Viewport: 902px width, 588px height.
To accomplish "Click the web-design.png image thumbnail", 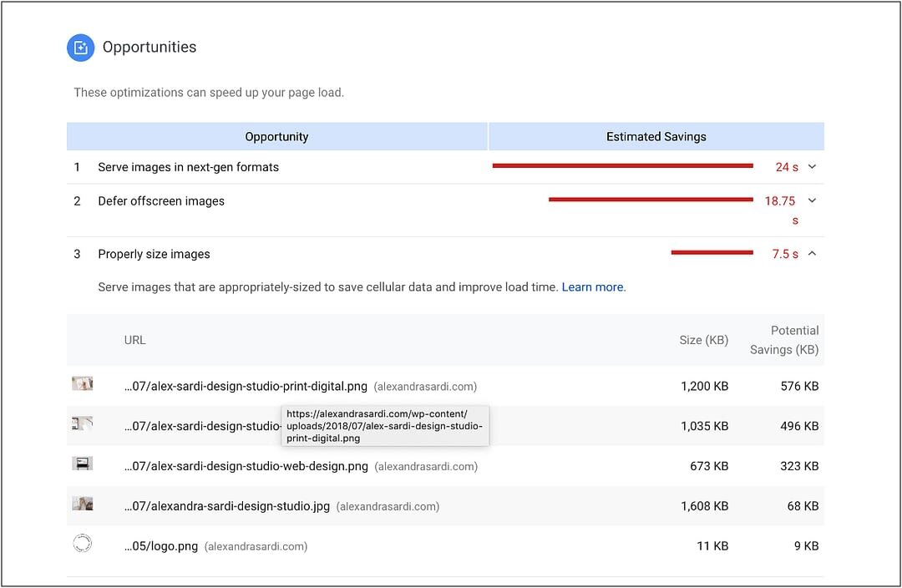I will tap(82, 464).
